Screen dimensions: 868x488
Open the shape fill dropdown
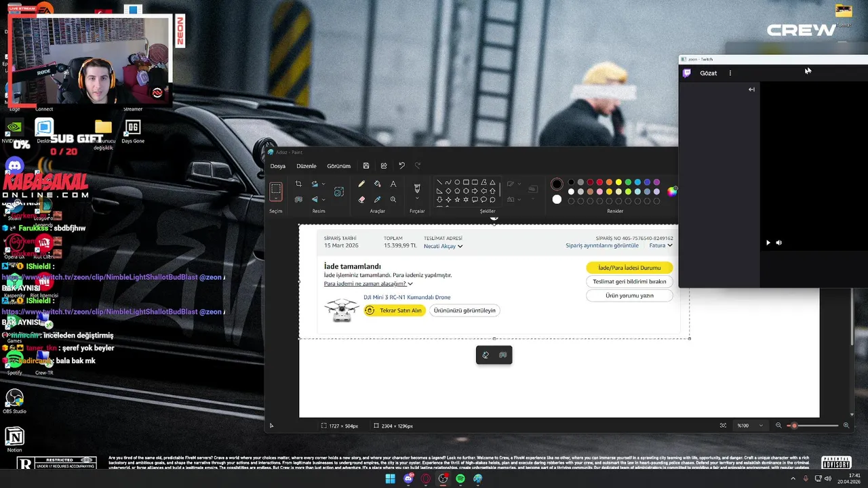coord(519,199)
